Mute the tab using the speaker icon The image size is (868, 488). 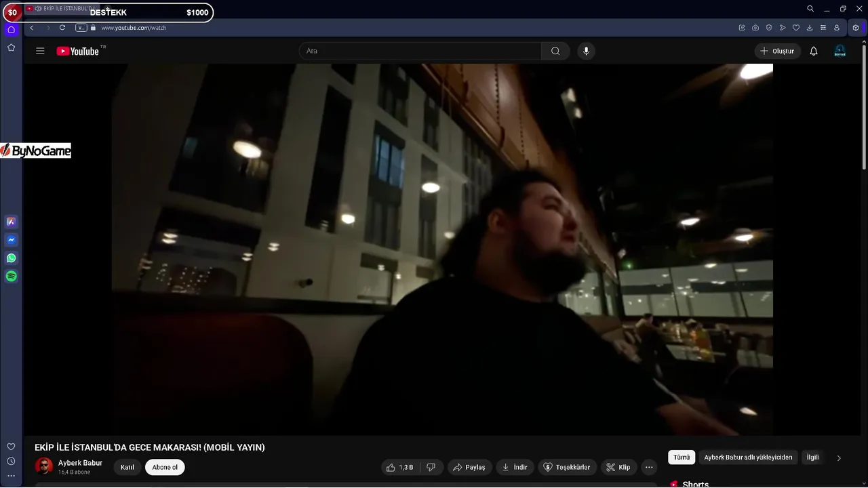38,9
